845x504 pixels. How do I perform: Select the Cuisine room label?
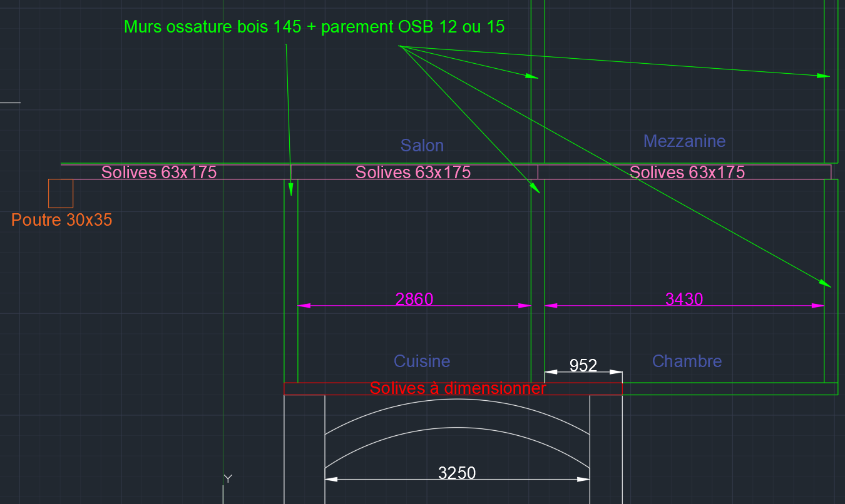coord(421,361)
